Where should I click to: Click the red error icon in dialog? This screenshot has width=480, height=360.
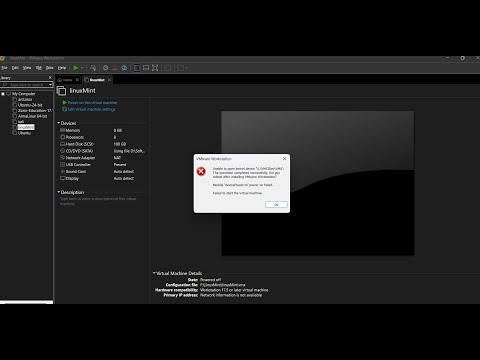pos(201,171)
